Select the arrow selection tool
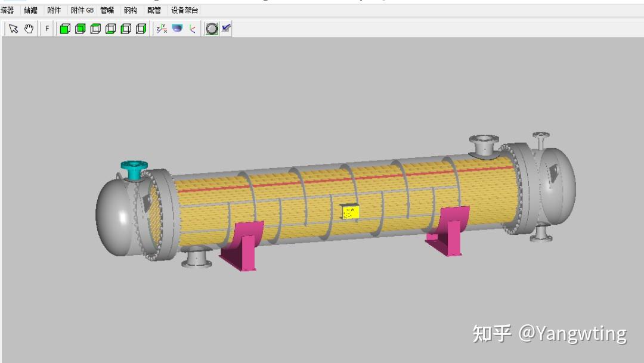 coord(14,27)
